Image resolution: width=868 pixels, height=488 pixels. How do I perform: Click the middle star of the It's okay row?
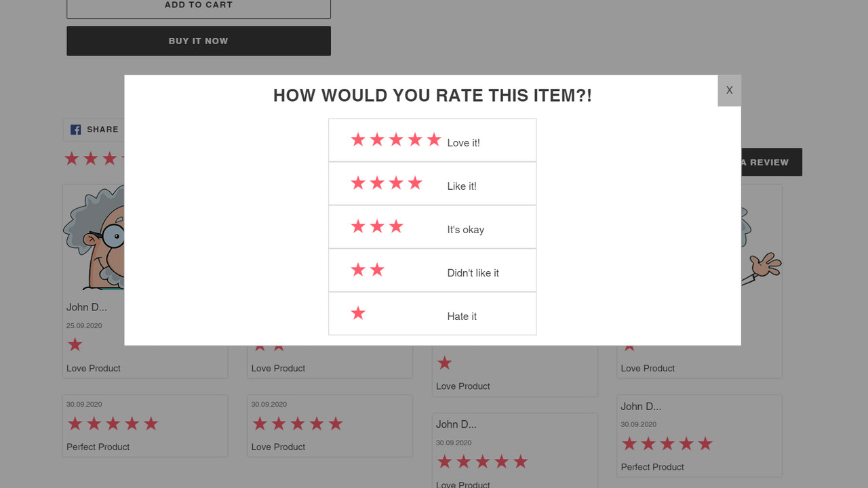pyautogui.click(x=376, y=226)
